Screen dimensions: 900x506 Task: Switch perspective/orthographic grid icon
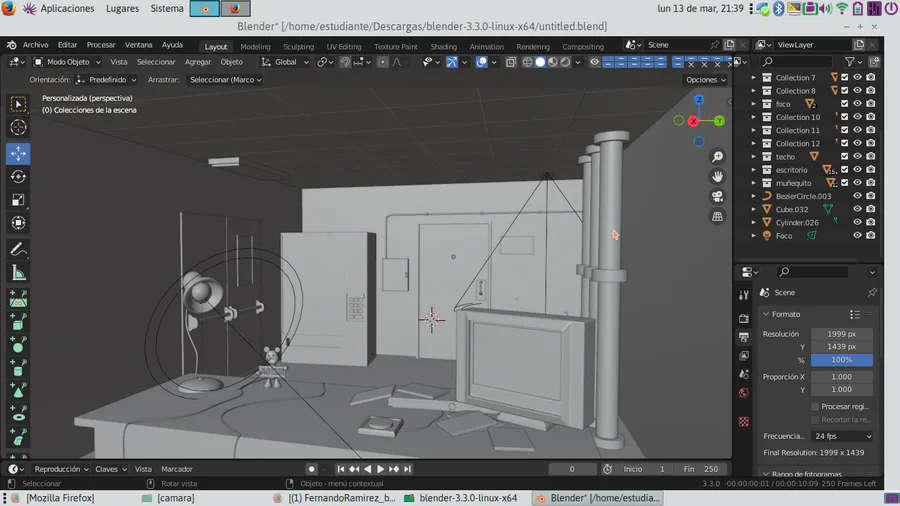pyautogui.click(x=717, y=217)
